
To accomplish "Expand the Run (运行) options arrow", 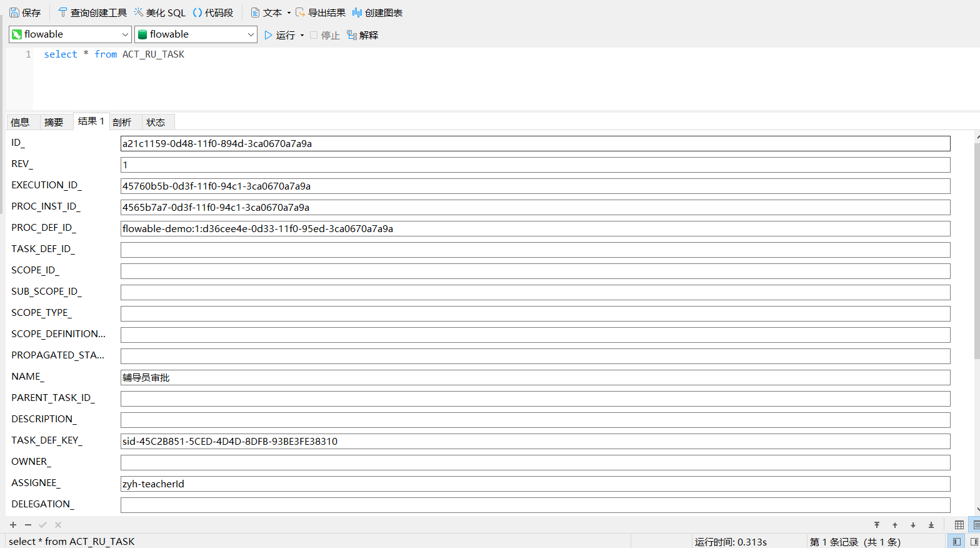I will coord(302,35).
